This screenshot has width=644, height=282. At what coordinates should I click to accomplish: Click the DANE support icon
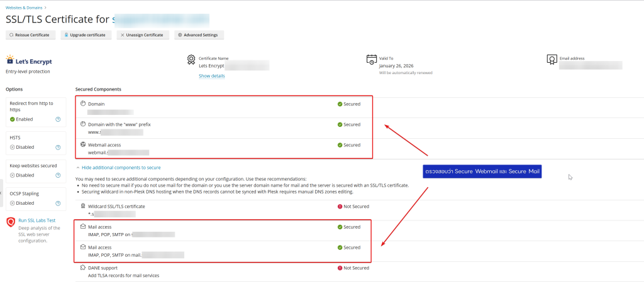point(82,268)
